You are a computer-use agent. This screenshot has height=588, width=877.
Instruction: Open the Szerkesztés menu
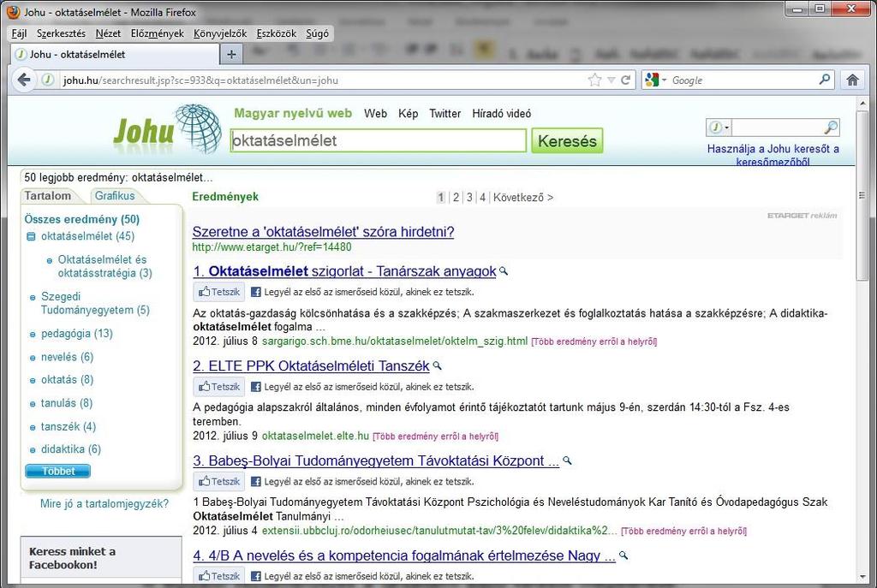pos(61,33)
